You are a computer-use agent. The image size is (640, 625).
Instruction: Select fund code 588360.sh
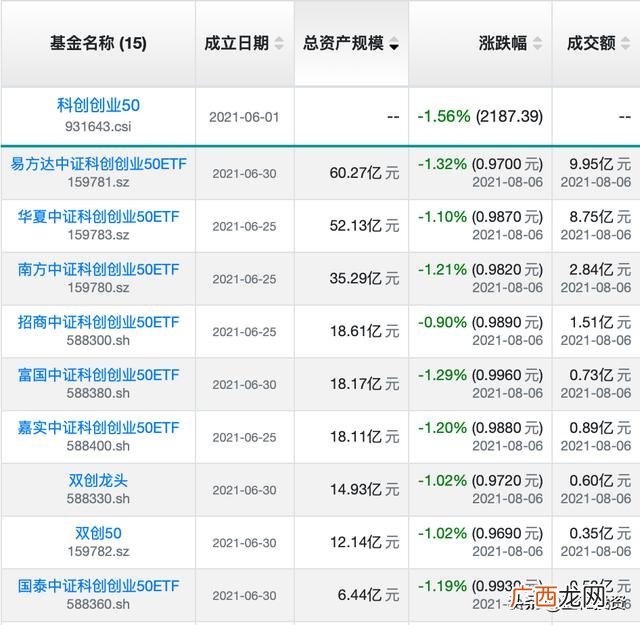click(x=98, y=604)
